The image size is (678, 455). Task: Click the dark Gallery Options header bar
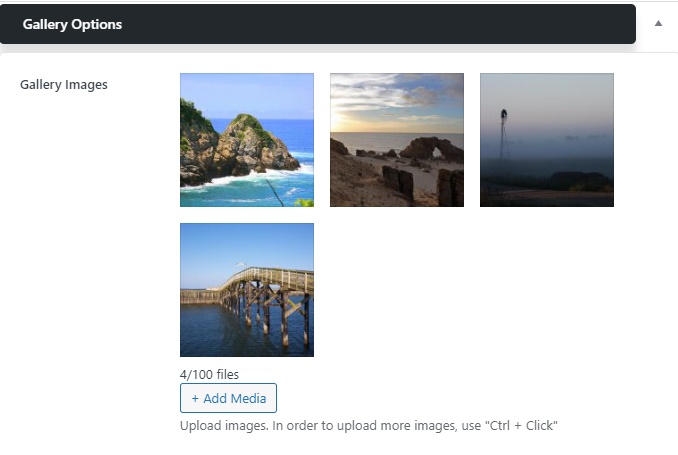click(318, 24)
